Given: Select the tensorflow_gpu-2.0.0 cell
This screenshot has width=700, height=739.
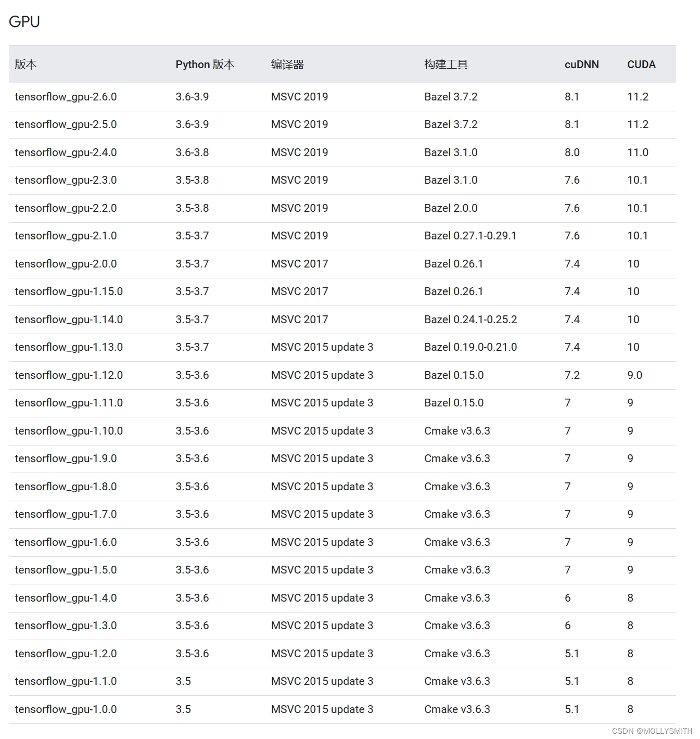Looking at the screenshot, I should (x=66, y=264).
